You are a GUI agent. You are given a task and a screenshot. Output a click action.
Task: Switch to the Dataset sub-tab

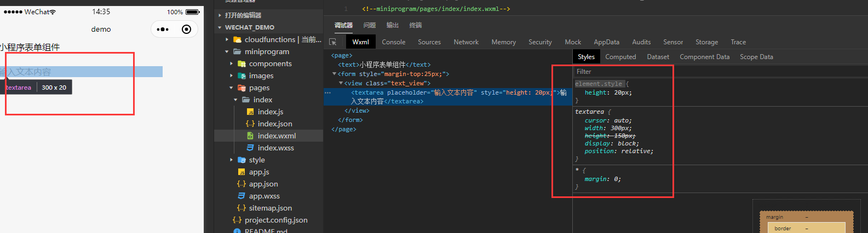click(658, 57)
